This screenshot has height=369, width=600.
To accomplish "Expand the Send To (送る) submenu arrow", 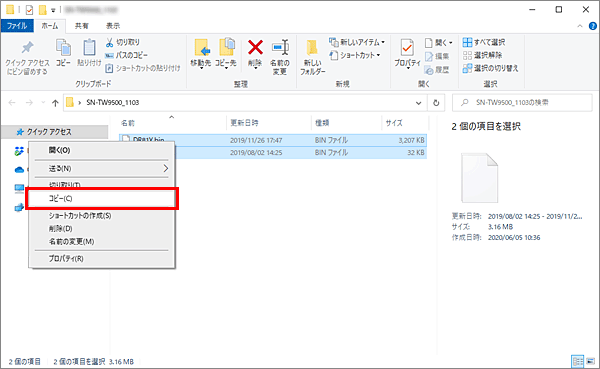I will [166, 168].
